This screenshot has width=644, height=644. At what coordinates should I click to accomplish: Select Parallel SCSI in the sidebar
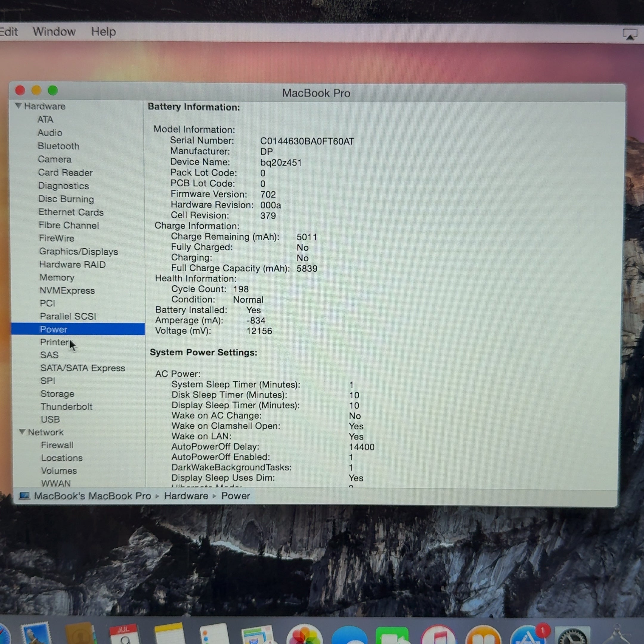[x=68, y=316]
